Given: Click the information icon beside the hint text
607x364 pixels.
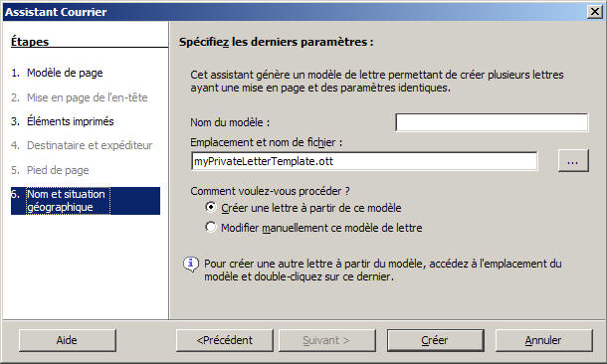Looking at the screenshot, I should [191, 265].
